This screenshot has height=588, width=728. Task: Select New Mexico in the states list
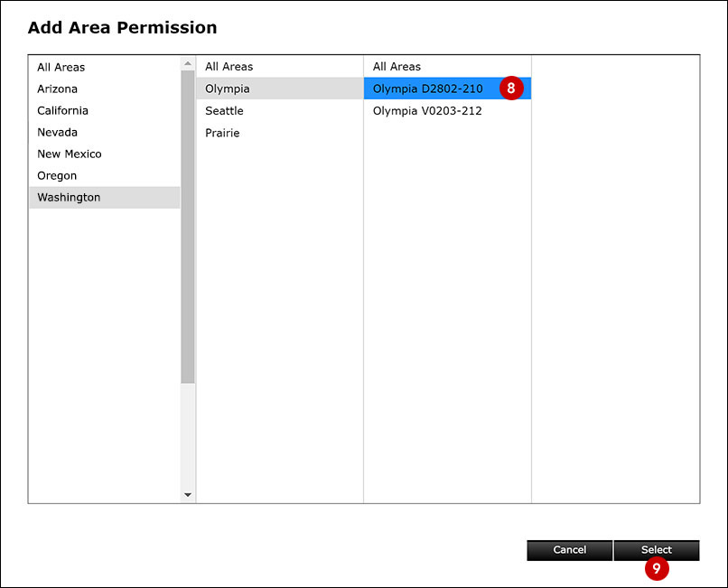(70, 154)
